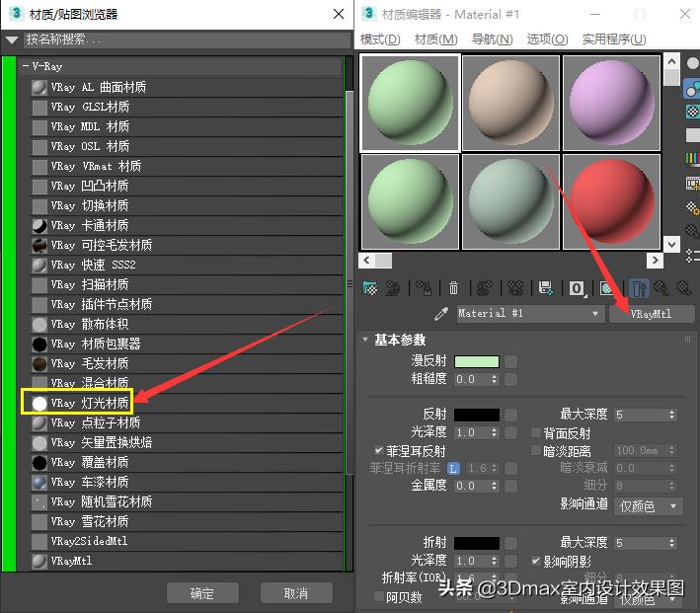
Task: Click the 取消 button
Action: [296, 593]
